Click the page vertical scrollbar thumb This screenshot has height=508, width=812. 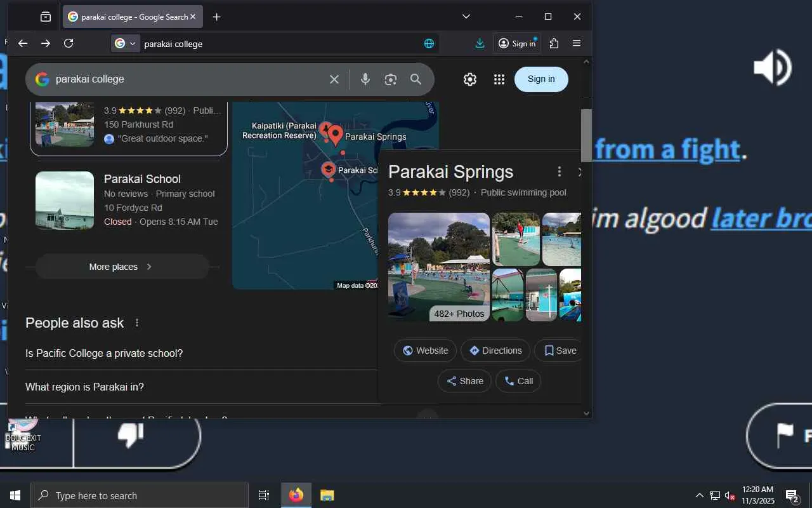tap(586, 136)
